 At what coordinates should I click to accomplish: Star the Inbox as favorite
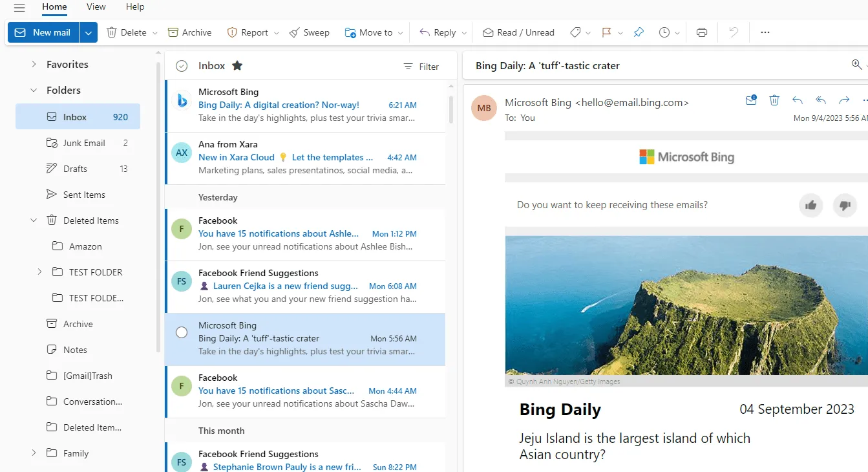[x=237, y=65]
